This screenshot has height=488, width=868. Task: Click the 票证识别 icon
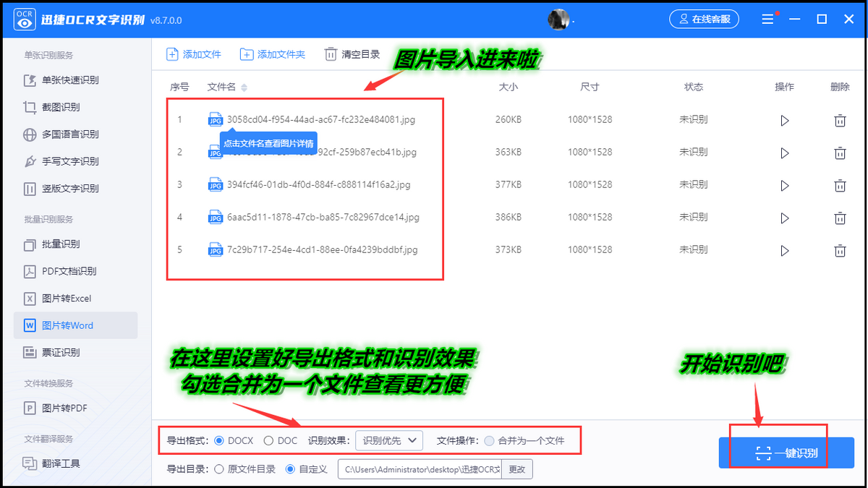tap(30, 353)
